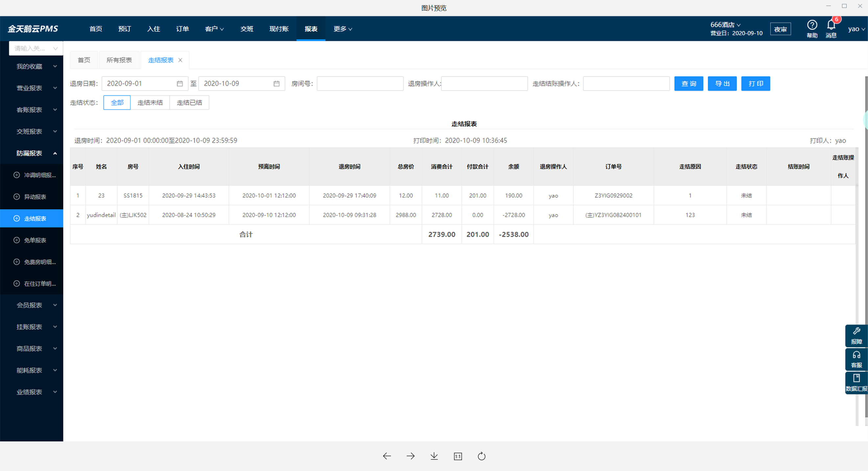Download the image with the download arrow
The image size is (868, 471).
pos(434,456)
